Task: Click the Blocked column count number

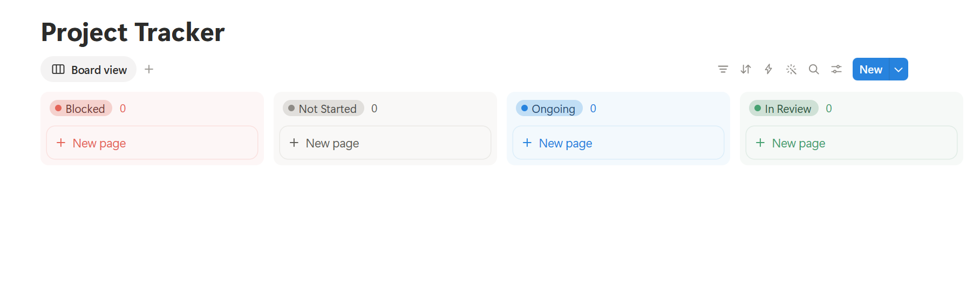Action: tap(122, 109)
